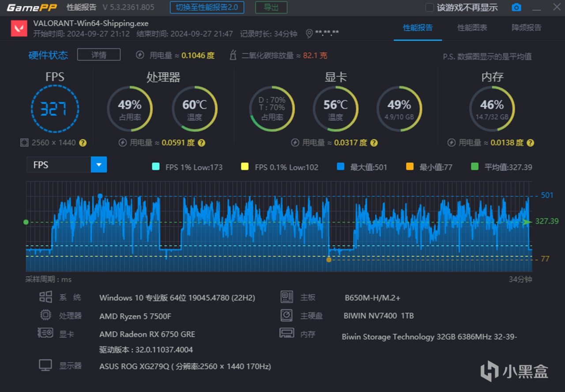The image size is (565, 392).
Task: Click the GPU usage gauge D:70% T:70%
Action: 272,109
